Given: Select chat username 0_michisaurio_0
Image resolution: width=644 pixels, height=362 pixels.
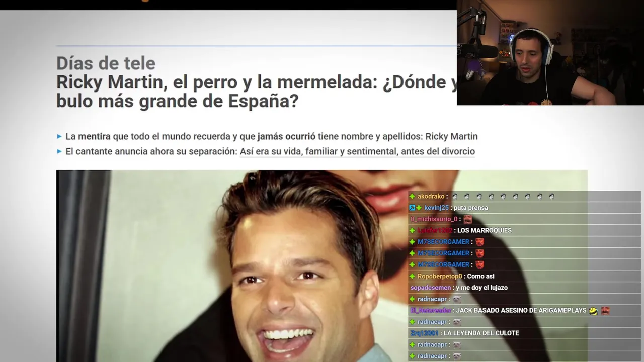Looking at the screenshot, I should tap(434, 219).
